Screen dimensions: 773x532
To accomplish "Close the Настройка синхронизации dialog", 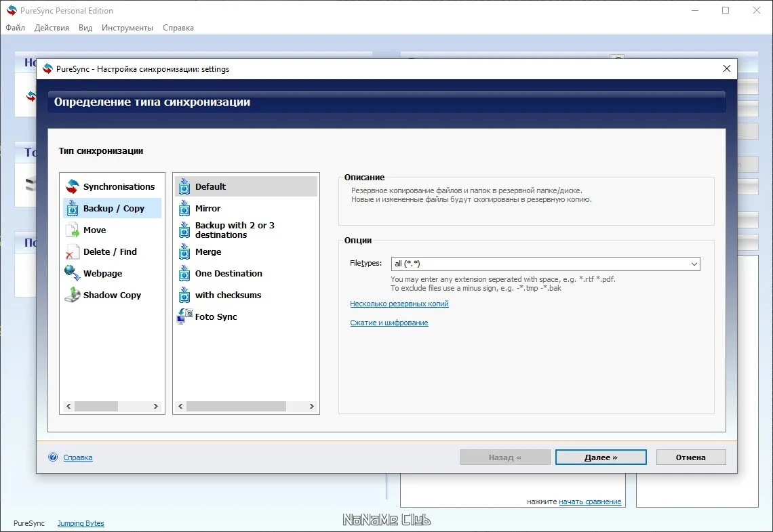I will 727,68.
